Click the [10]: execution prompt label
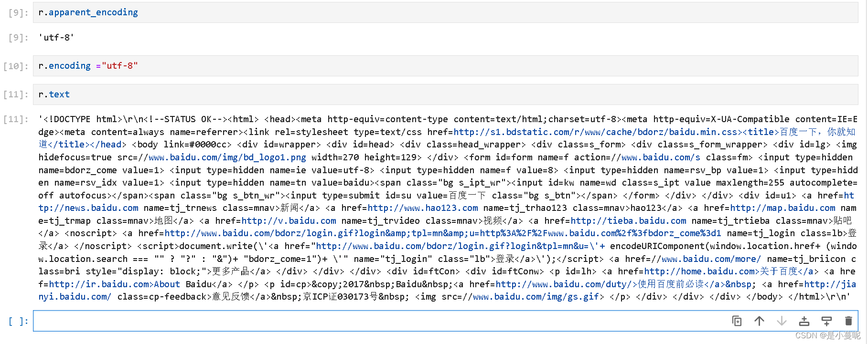 [x=16, y=66]
